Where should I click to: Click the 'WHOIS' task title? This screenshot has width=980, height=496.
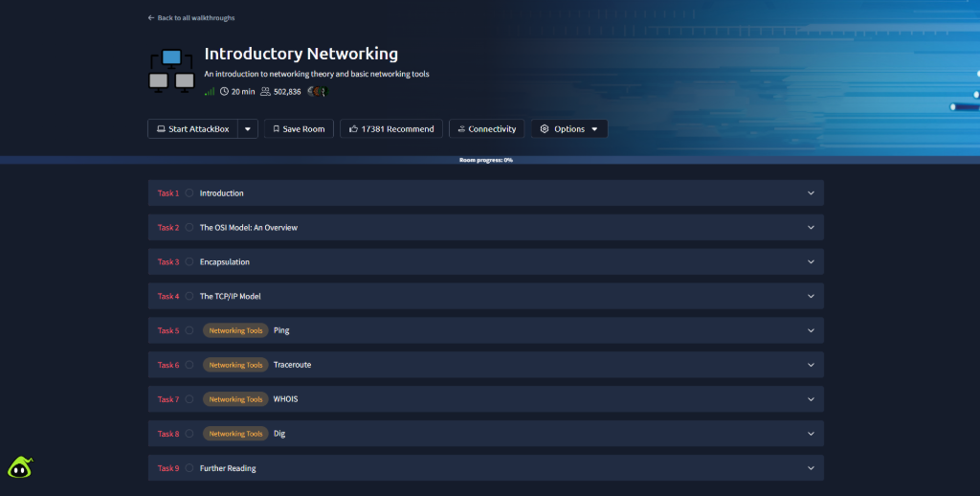point(285,399)
